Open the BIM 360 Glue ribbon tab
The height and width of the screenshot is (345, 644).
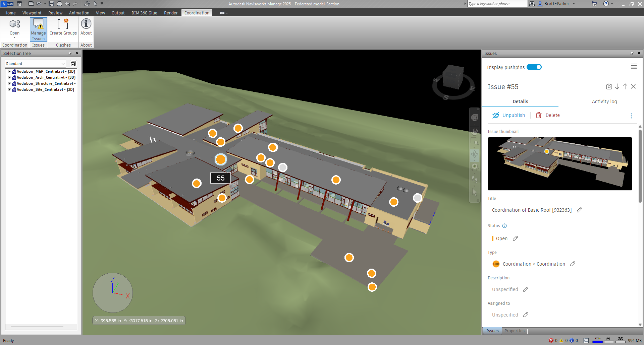pyautogui.click(x=144, y=13)
